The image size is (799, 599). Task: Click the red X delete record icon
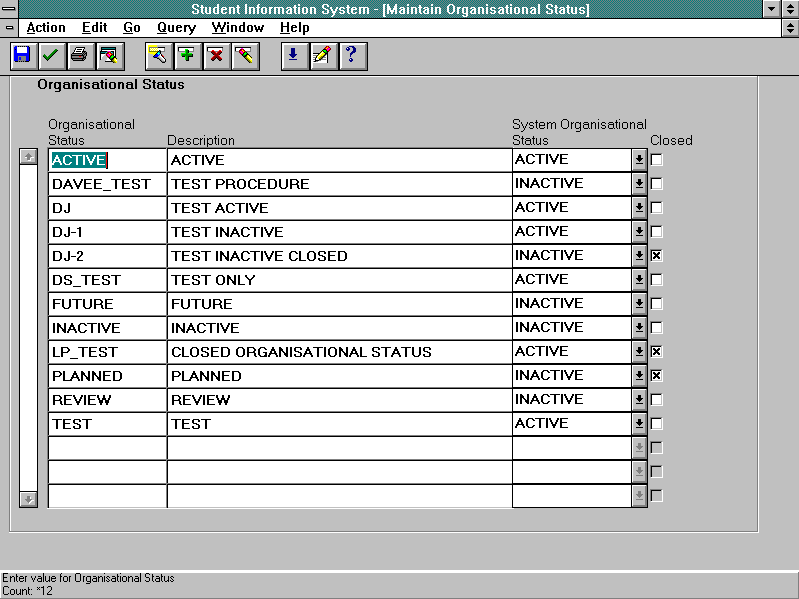click(x=215, y=55)
